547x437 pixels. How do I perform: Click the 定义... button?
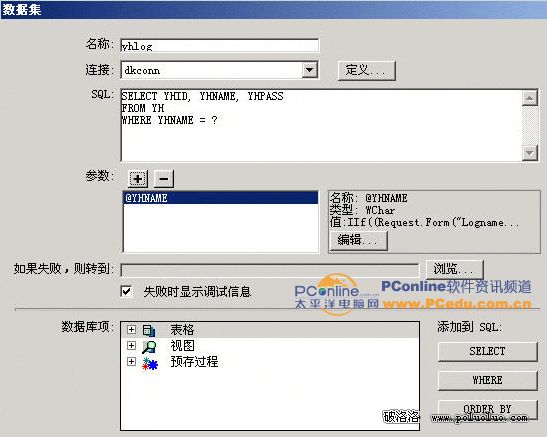(x=367, y=70)
